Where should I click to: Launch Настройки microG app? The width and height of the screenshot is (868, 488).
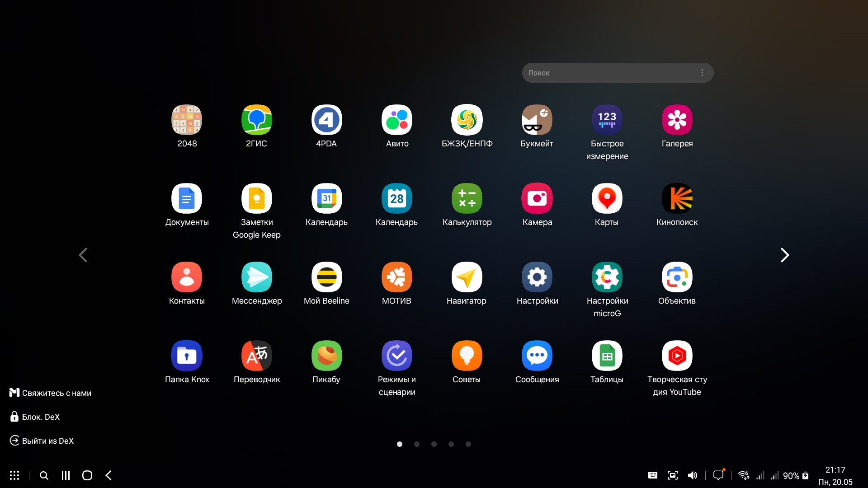[607, 277]
